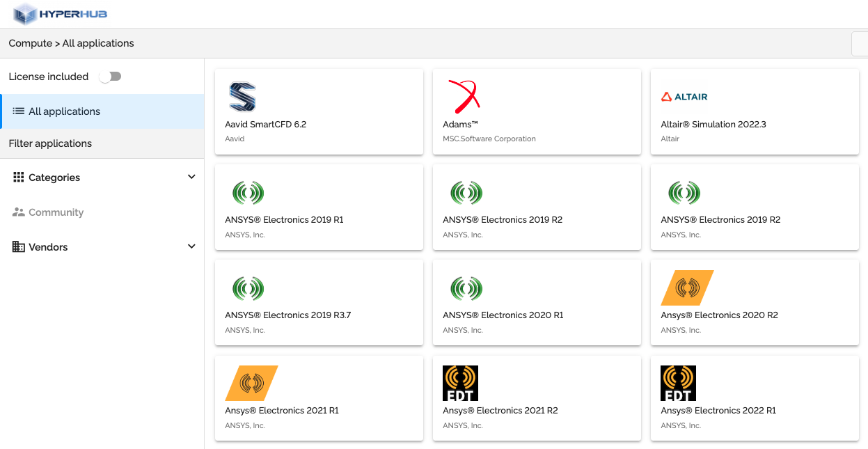
Task: Click the Altair Simulation logo
Action: tap(683, 97)
